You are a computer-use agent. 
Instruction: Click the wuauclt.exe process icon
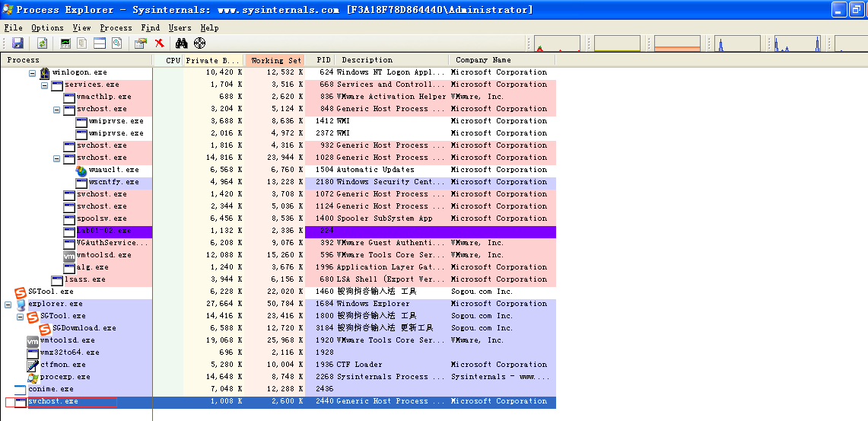[x=81, y=170]
